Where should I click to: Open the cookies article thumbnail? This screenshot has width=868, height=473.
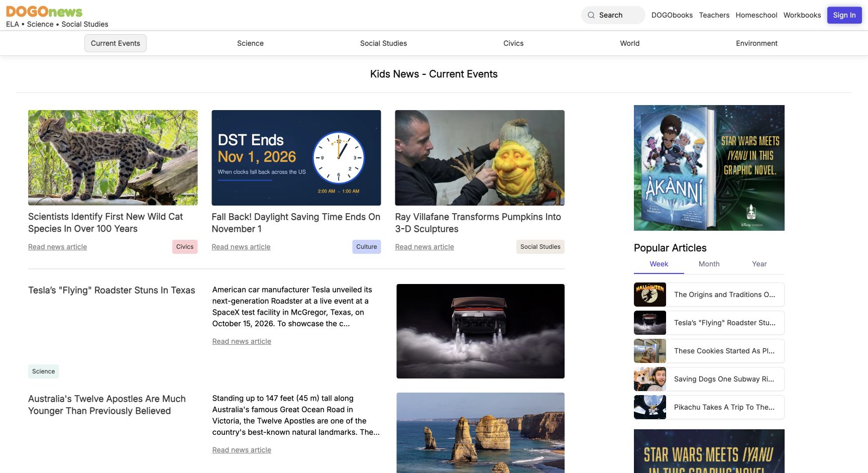coord(650,351)
